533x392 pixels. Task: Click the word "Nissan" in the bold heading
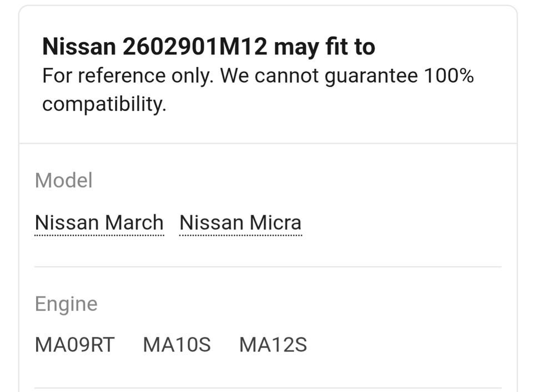(x=78, y=47)
